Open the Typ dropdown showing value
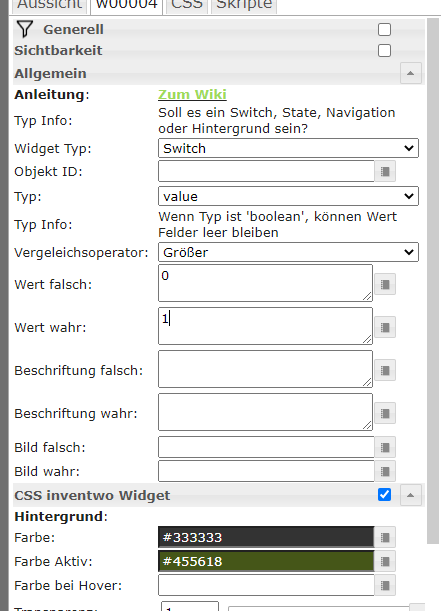 pos(288,196)
